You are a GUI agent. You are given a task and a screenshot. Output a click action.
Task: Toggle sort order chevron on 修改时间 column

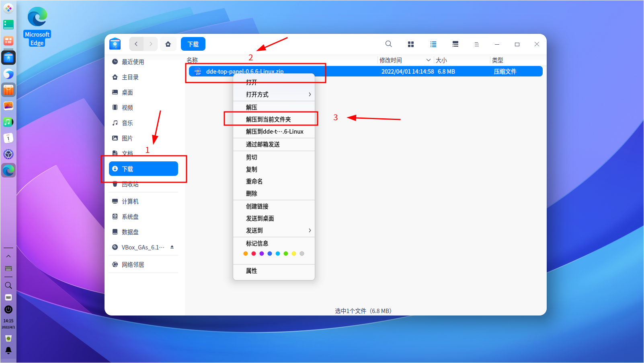[x=428, y=60]
